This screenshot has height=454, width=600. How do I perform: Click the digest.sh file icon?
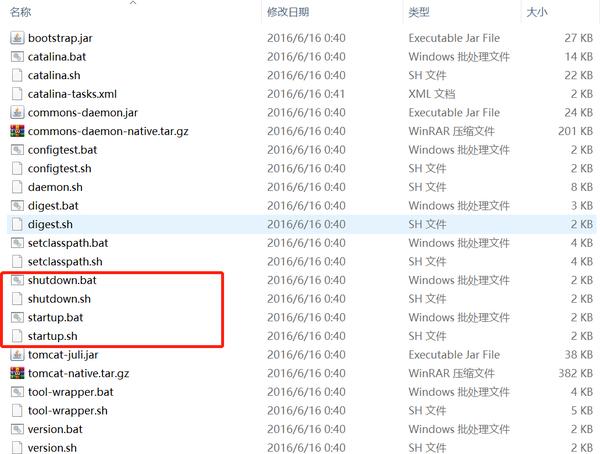[17, 224]
